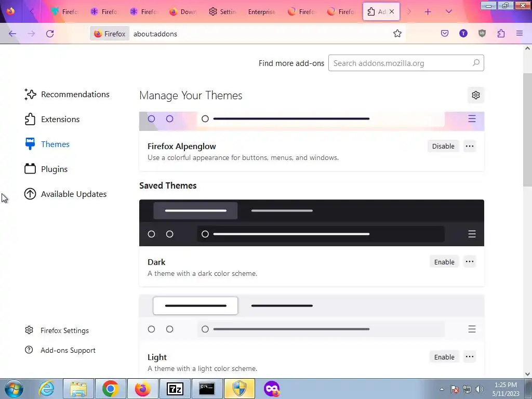Open the Firefox View tab icon

(x=10, y=11)
